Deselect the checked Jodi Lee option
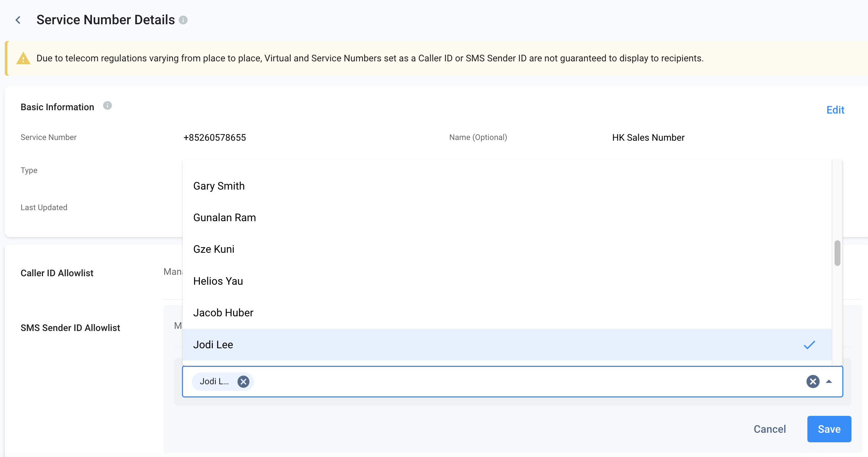 coord(507,345)
